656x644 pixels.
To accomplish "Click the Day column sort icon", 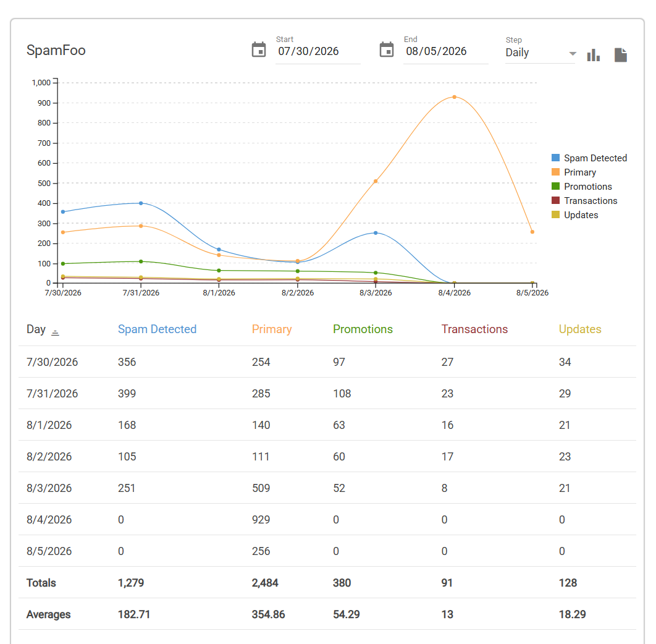I will (x=55, y=333).
